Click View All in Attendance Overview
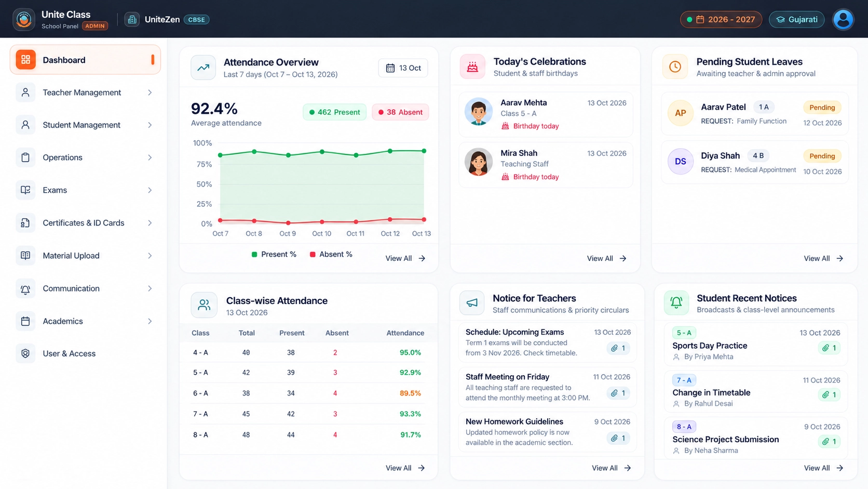 405,258
